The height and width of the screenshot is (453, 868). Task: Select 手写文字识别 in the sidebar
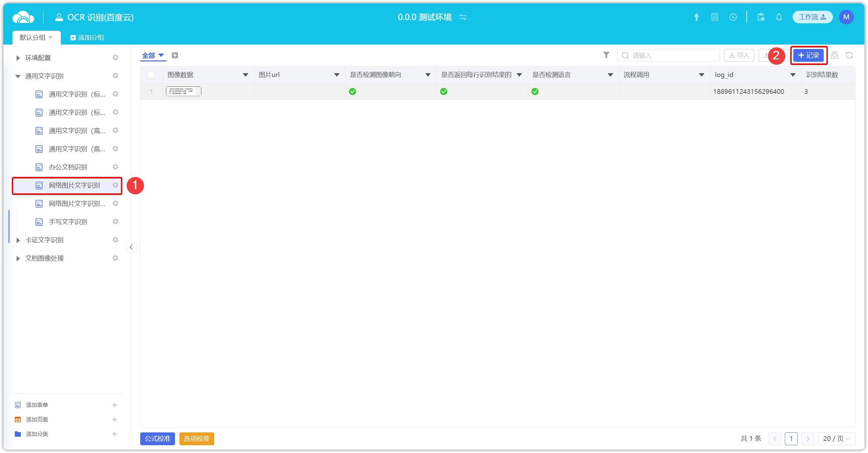tap(68, 222)
